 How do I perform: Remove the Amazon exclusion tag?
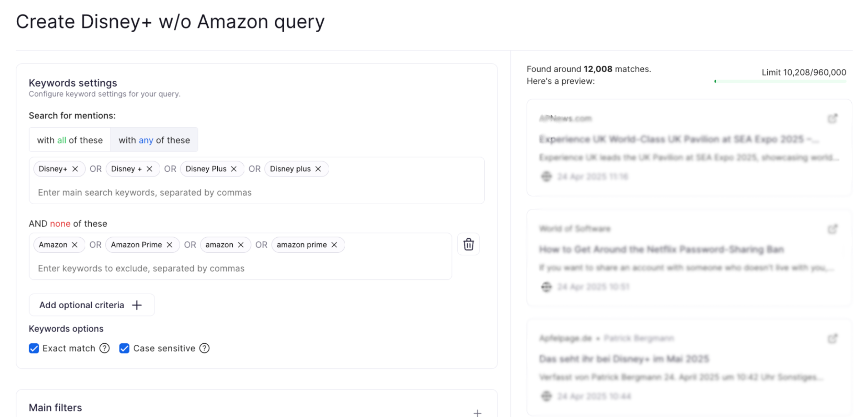(75, 245)
